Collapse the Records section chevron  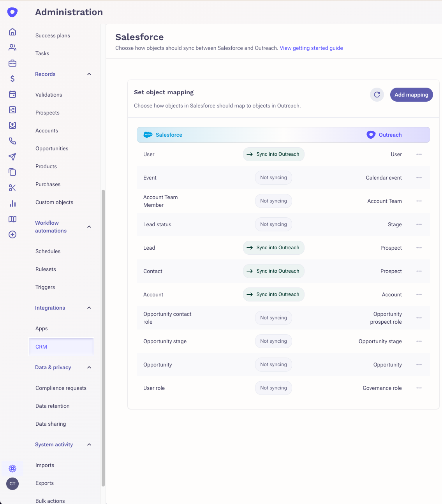[x=89, y=74]
